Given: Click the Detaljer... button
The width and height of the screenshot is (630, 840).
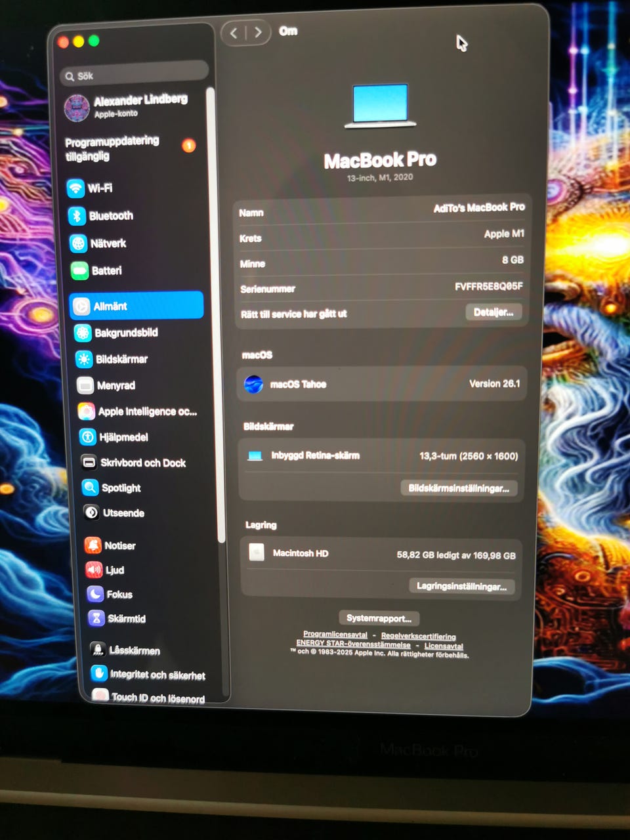Looking at the screenshot, I should (x=493, y=312).
